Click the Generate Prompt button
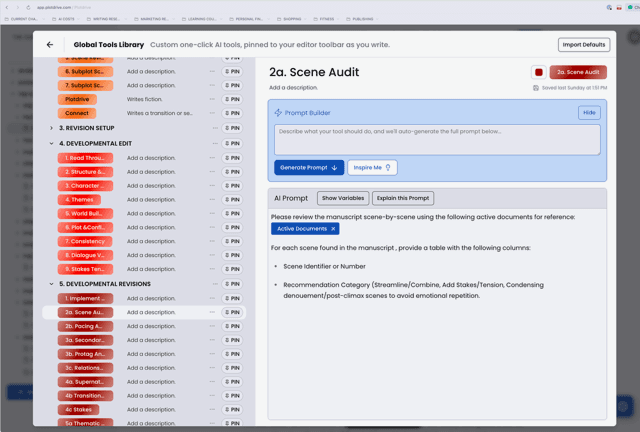Viewport: 640px width, 432px height. pyautogui.click(x=308, y=167)
